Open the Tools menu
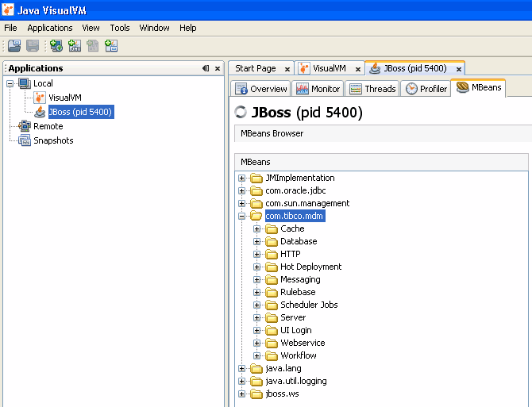 coord(120,28)
